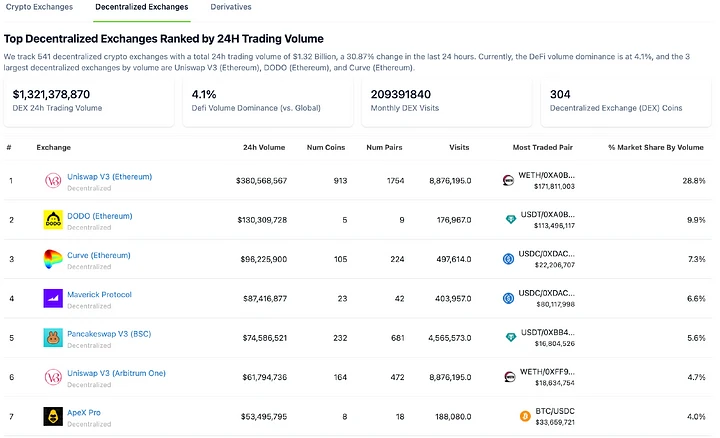Click the Curve (Ethereum) rainbow logo
This screenshot has height=438, width=720.
pos(53,259)
